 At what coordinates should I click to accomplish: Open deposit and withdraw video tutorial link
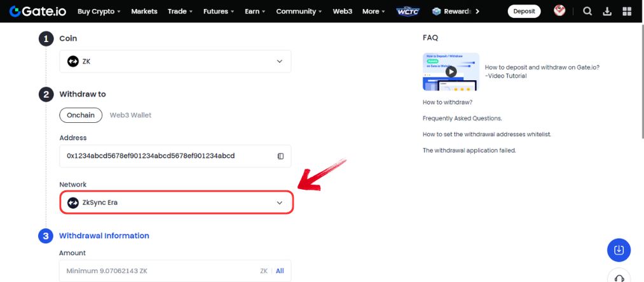click(x=542, y=71)
